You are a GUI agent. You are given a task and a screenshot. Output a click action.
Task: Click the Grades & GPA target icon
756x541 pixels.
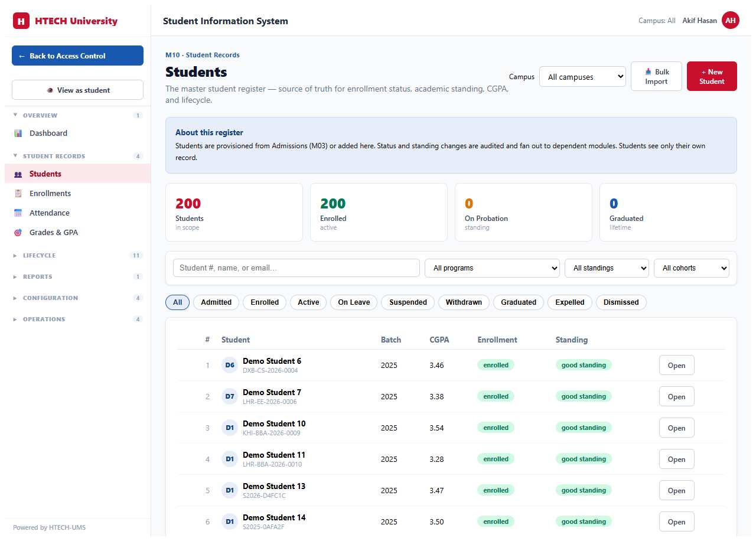pyautogui.click(x=18, y=233)
